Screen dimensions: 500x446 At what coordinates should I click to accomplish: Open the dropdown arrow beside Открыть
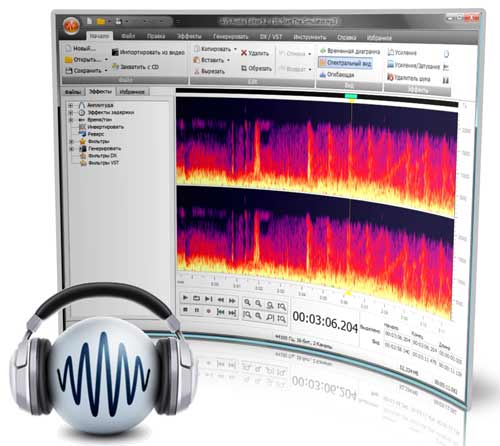point(106,60)
